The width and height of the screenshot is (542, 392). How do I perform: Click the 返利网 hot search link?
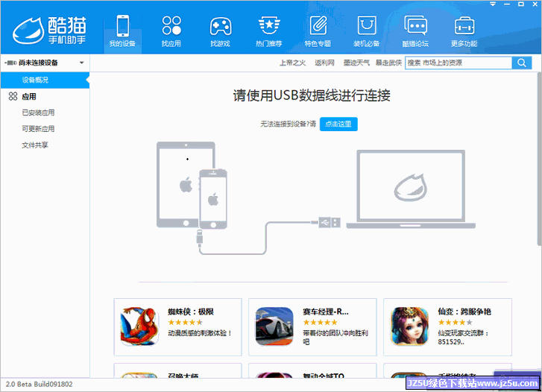click(x=324, y=63)
